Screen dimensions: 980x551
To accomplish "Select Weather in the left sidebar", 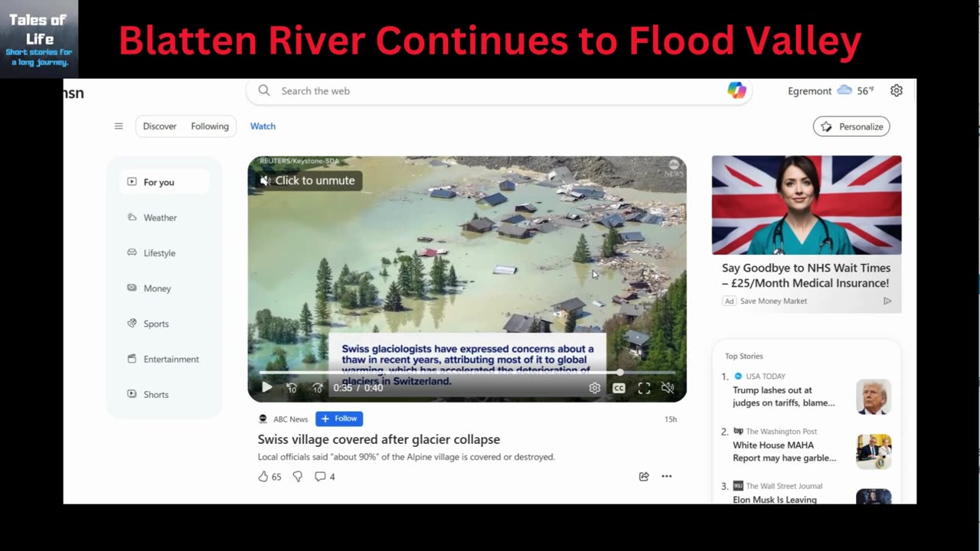I will point(160,217).
